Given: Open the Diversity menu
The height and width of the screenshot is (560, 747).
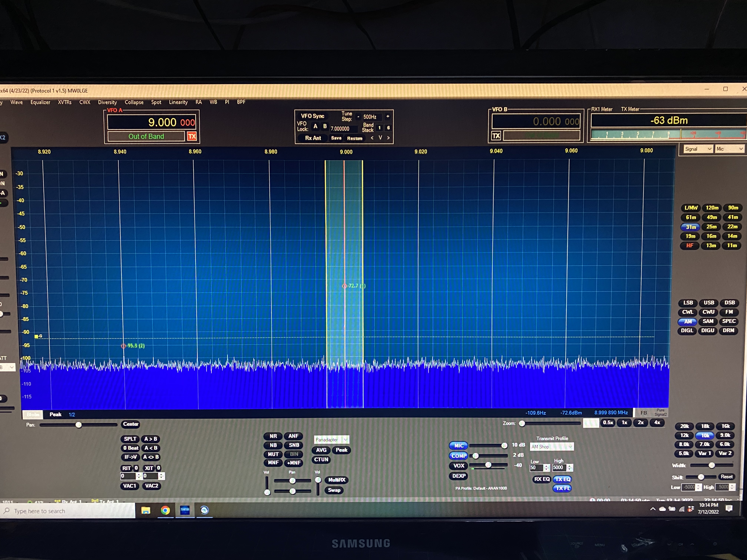Looking at the screenshot, I should 107,102.
